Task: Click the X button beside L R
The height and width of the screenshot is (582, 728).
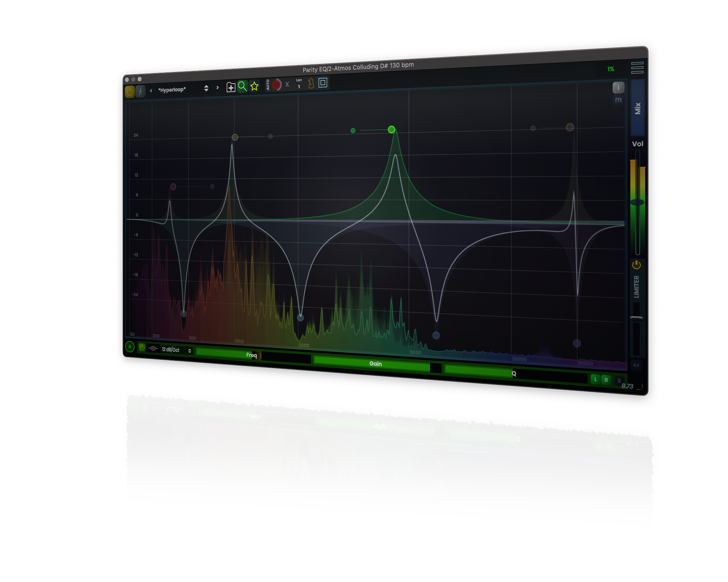Action: [x=619, y=381]
